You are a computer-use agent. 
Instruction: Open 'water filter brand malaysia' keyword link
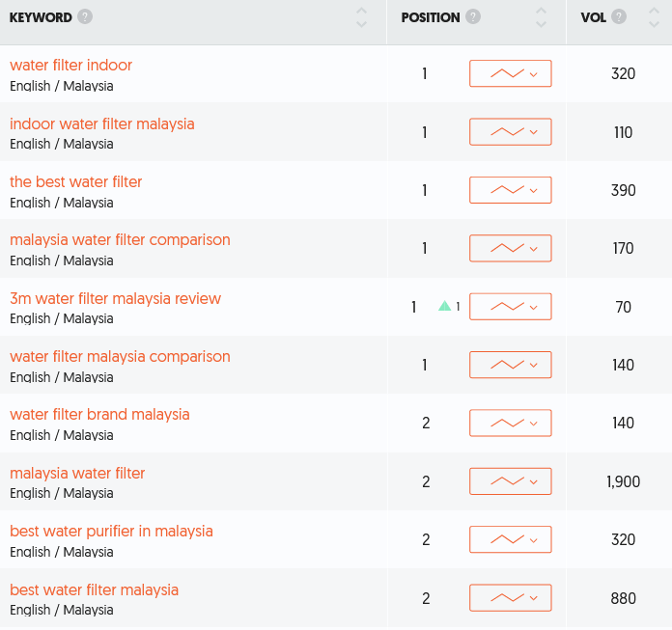coord(99,415)
